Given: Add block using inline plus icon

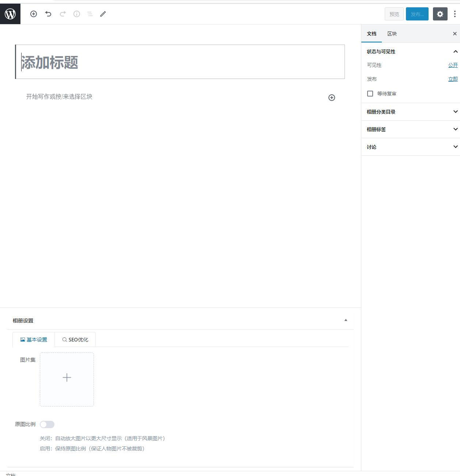Looking at the screenshot, I should pos(332,98).
